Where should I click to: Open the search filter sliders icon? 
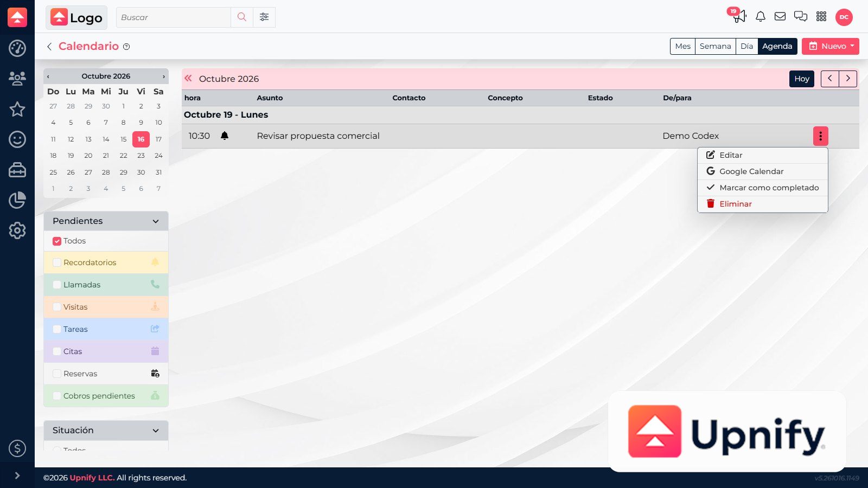click(x=264, y=17)
